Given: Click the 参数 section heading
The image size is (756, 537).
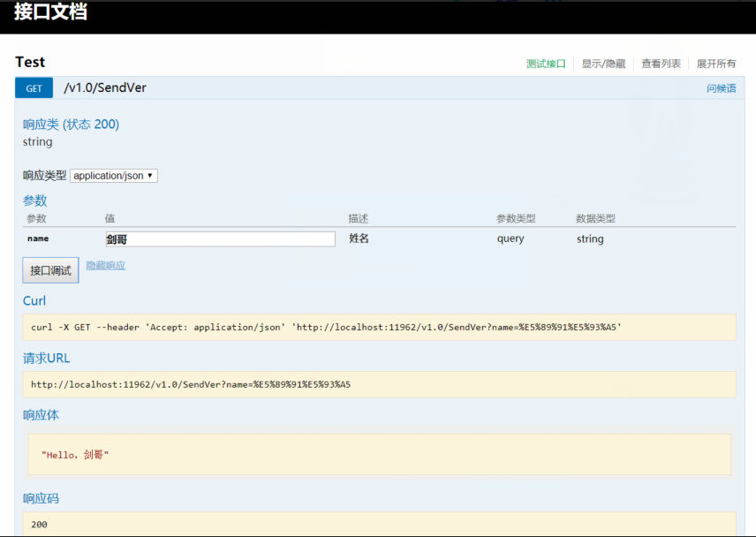Looking at the screenshot, I should (x=35, y=200).
